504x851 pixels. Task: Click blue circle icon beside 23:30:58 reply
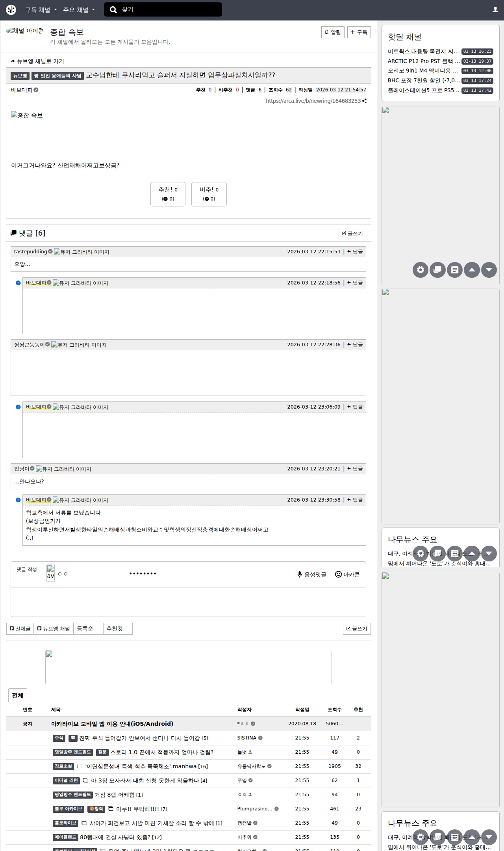18,500
